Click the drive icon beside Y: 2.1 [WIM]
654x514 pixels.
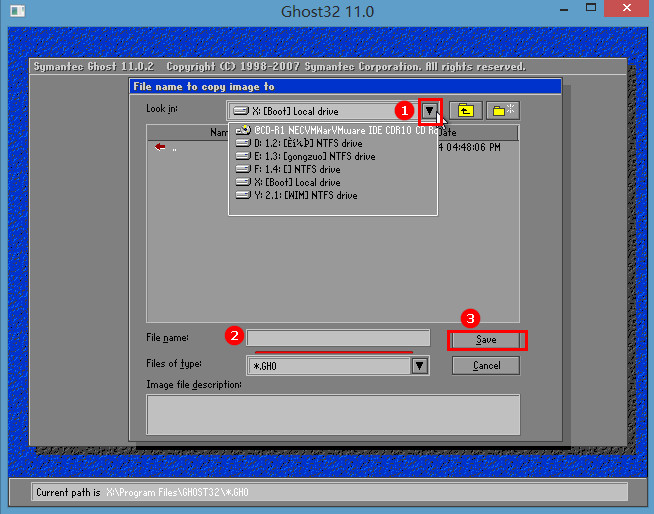tap(243, 195)
